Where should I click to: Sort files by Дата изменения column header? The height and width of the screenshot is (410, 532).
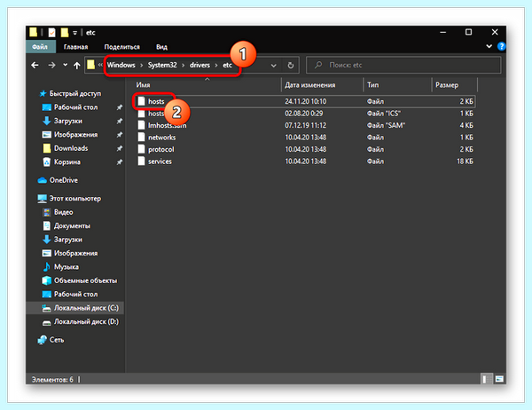tap(309, 85)
